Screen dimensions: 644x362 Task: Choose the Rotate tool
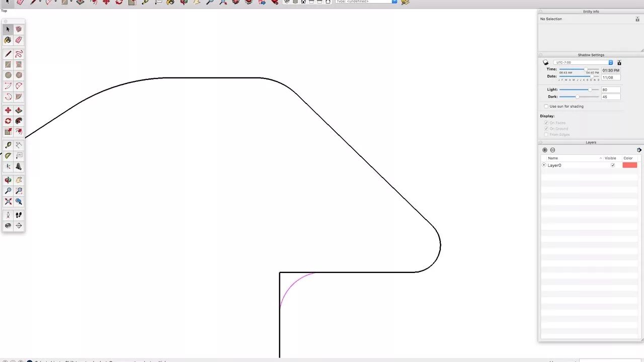(x=8, y=121)
